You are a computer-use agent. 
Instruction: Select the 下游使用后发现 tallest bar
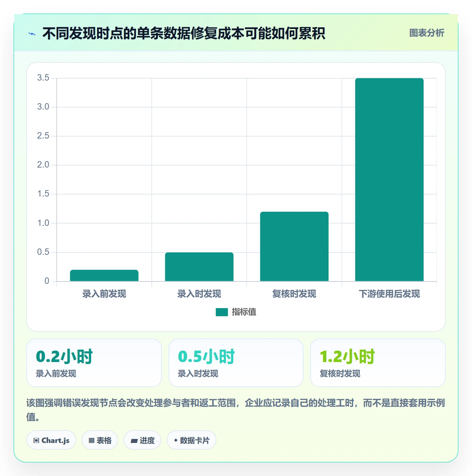(389, 180)
